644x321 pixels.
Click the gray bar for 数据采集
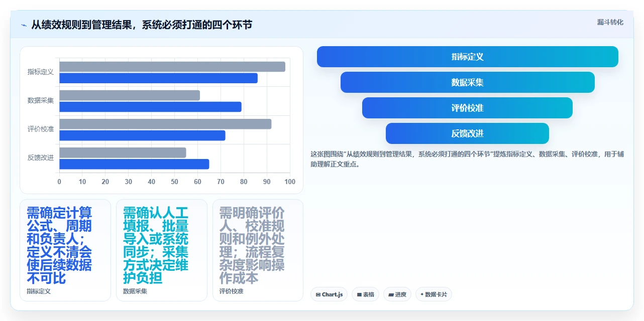point(130,95)
